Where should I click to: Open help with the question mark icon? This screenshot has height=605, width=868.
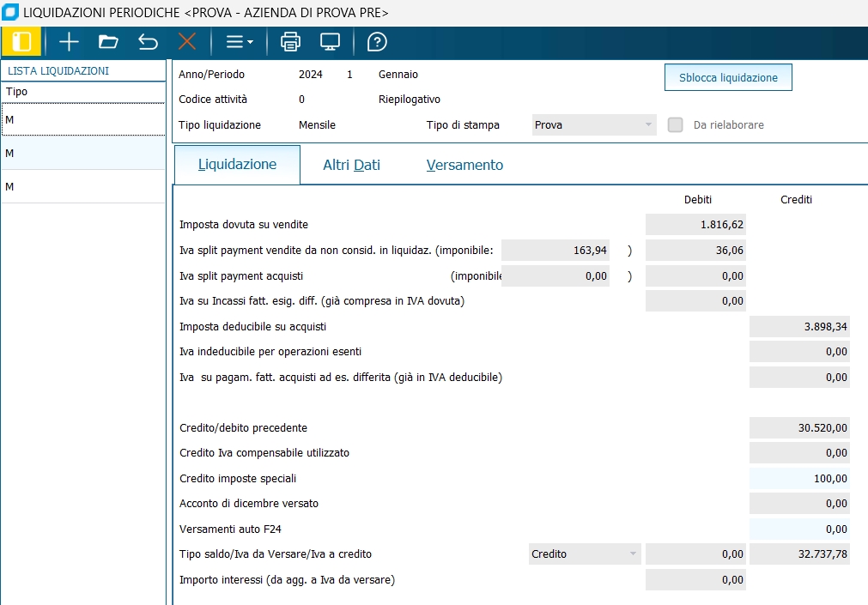pyautogui.click(x=377, y=41)
